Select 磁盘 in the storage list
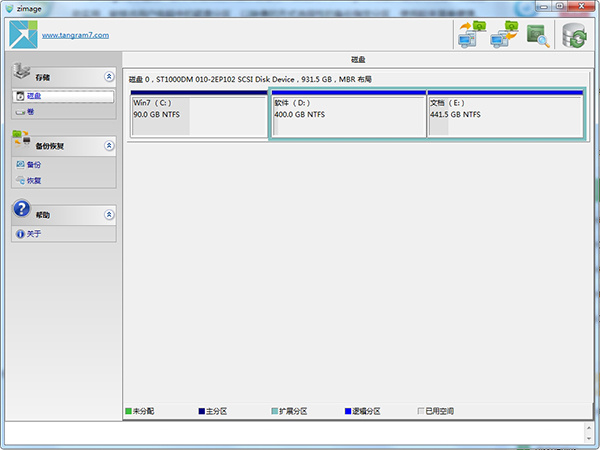Screen dimensions: 600x450 pos(34,96)
